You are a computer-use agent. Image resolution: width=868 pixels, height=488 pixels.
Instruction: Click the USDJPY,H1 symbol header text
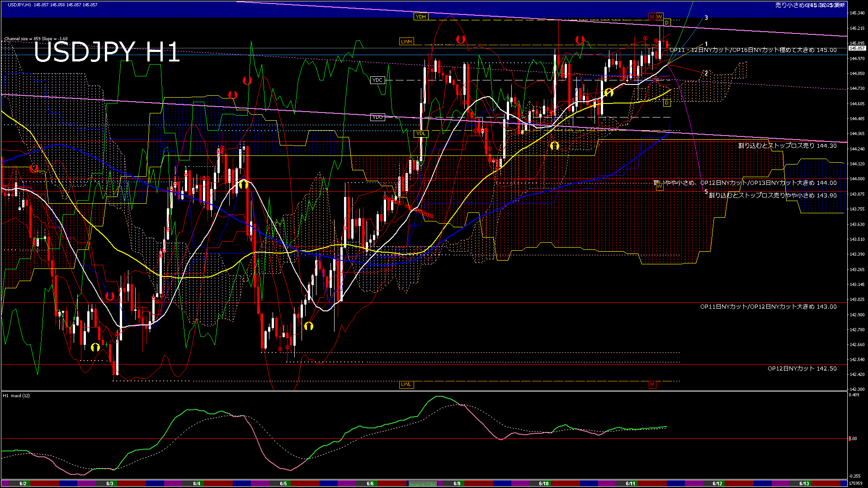pos(19,5)
